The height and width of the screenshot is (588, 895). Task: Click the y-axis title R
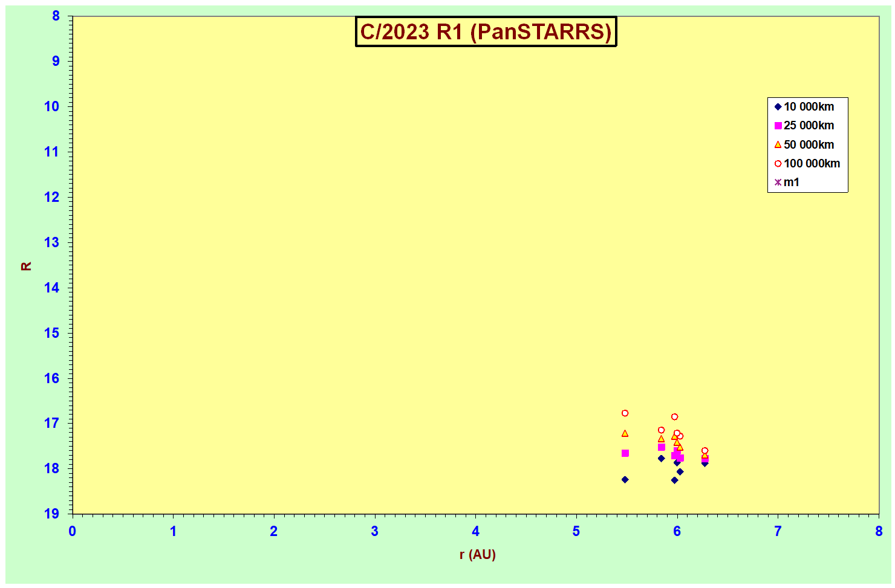point(26,266)
